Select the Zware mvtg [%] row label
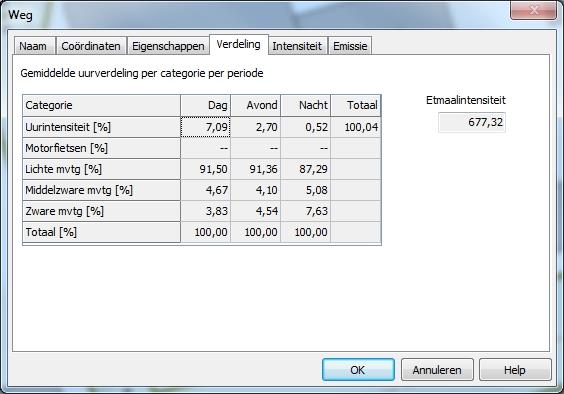 [101, 211]
